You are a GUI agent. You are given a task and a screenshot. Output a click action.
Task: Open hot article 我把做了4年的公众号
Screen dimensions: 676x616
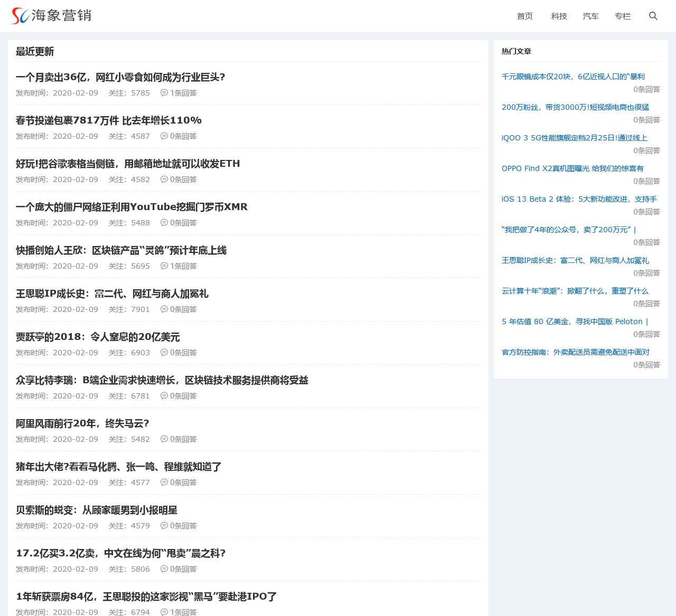coord(569,230)
